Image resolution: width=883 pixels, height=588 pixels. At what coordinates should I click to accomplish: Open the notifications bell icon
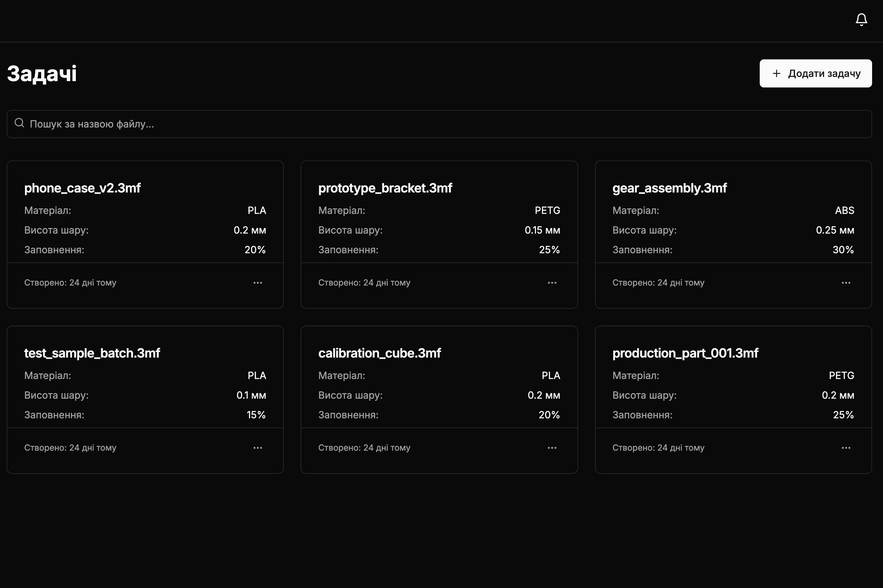click(861, 20)
